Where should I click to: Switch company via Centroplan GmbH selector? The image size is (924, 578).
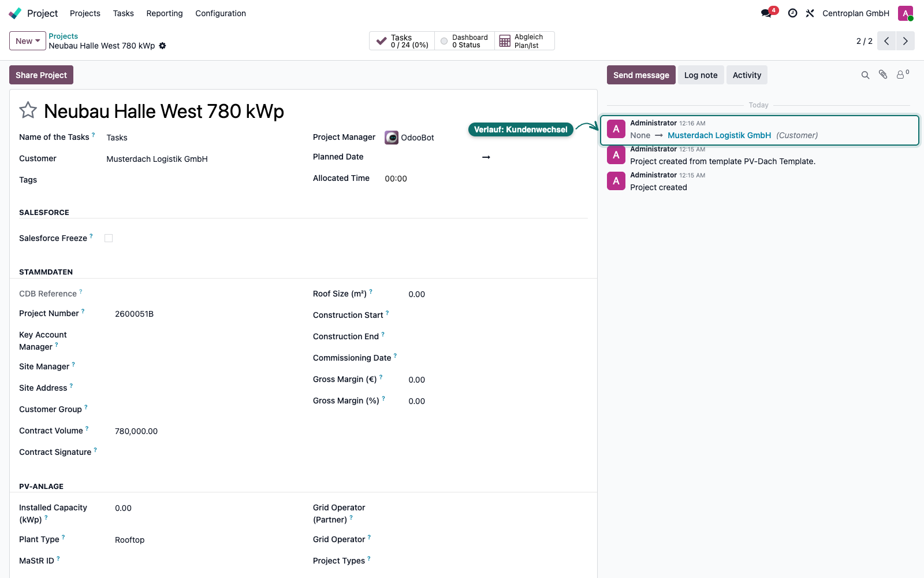point(856,13)
